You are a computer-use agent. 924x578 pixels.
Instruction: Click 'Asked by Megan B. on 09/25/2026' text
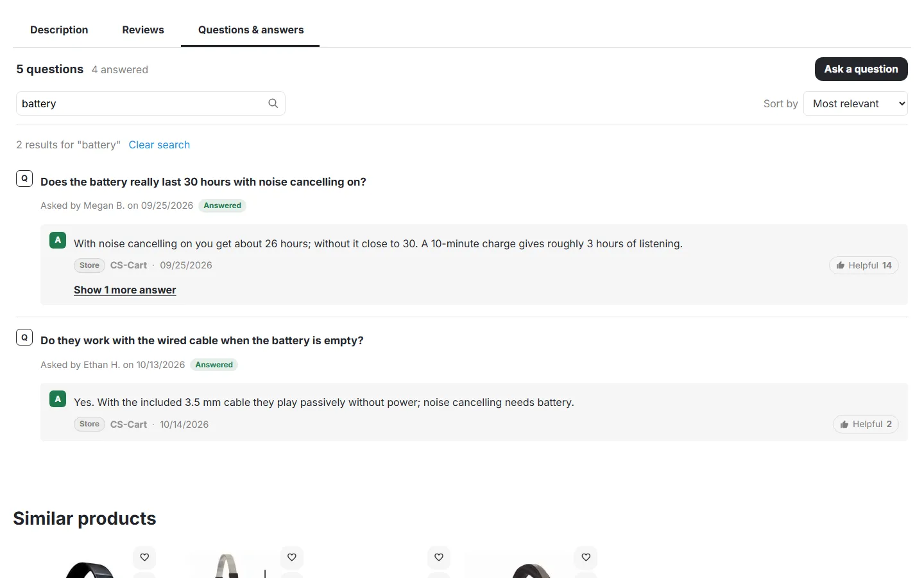117,206
